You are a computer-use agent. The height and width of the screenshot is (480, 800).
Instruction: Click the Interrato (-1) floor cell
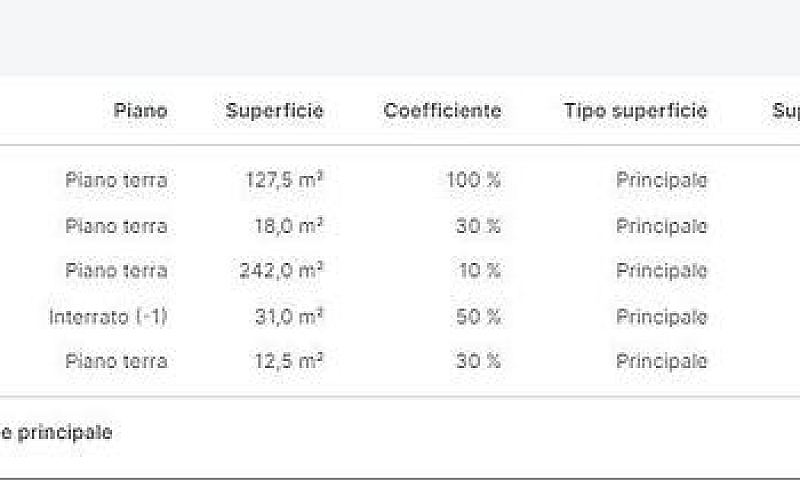coord(108,317)
